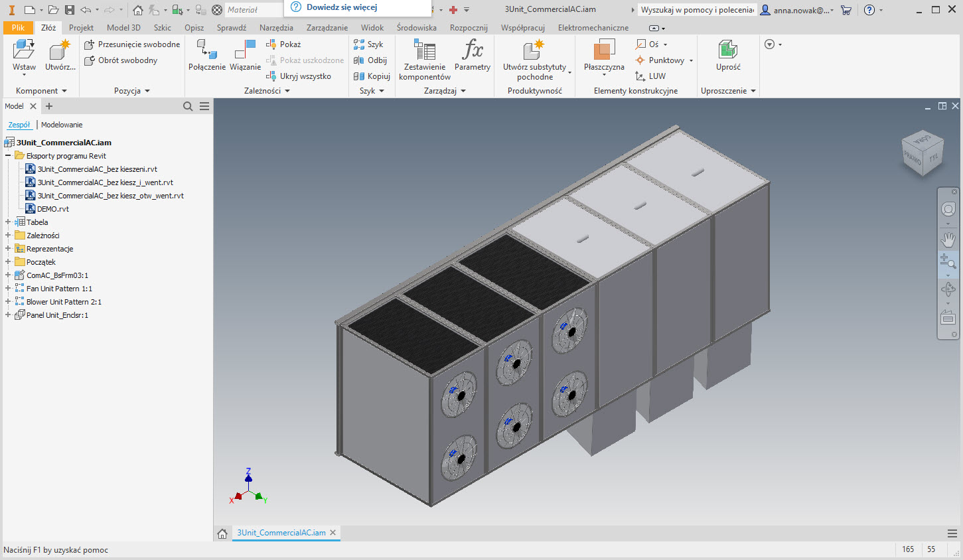Viewport: 963px width, 560px height.
Task: Expand the Fan Unit Pattern 1:1 node
Action: 8,289
